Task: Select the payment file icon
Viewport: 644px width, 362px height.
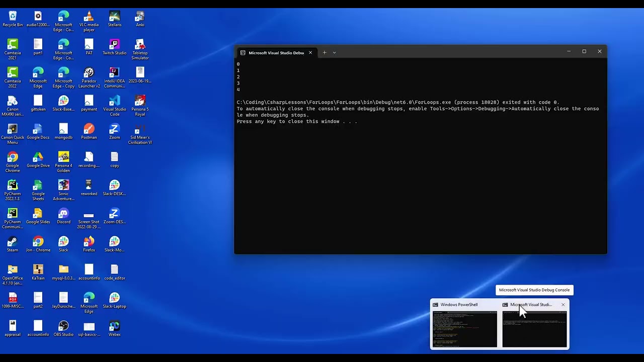Action: click(89, 104)
